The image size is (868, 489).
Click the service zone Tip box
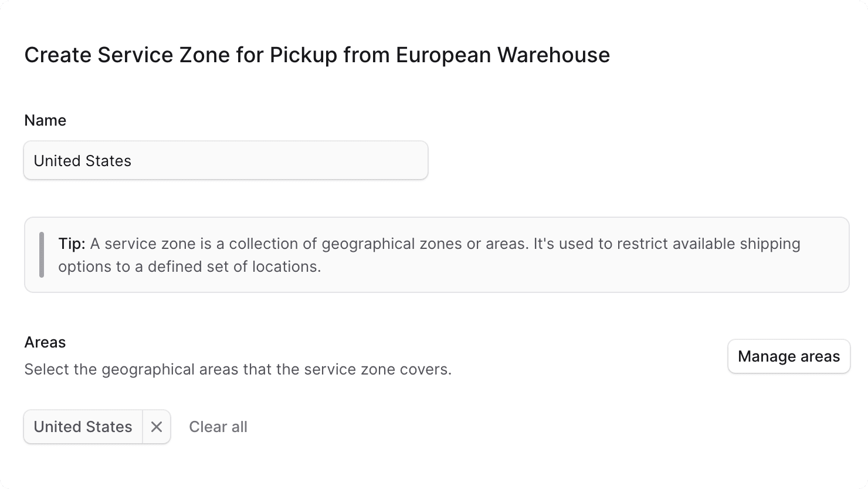[x=436, y=254]
